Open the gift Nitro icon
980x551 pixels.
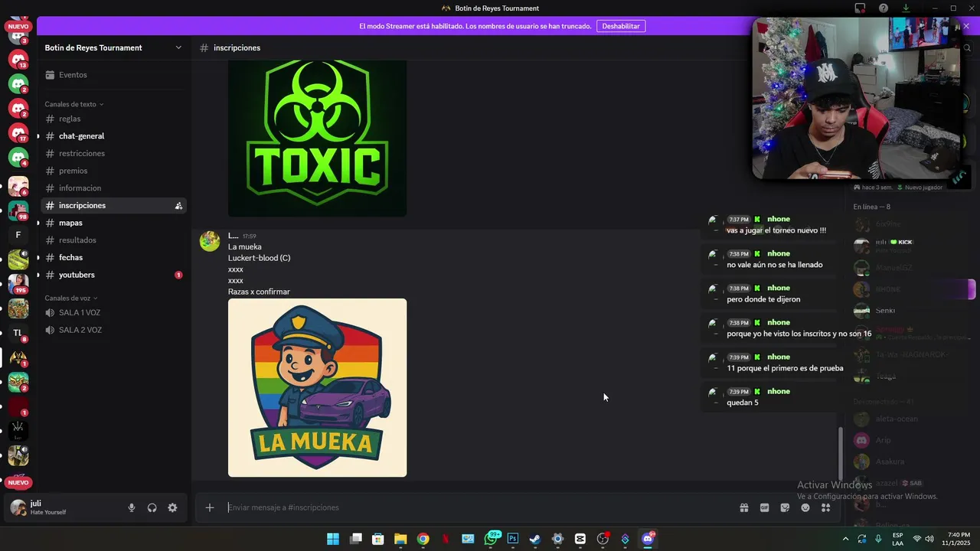click(743, 507)
